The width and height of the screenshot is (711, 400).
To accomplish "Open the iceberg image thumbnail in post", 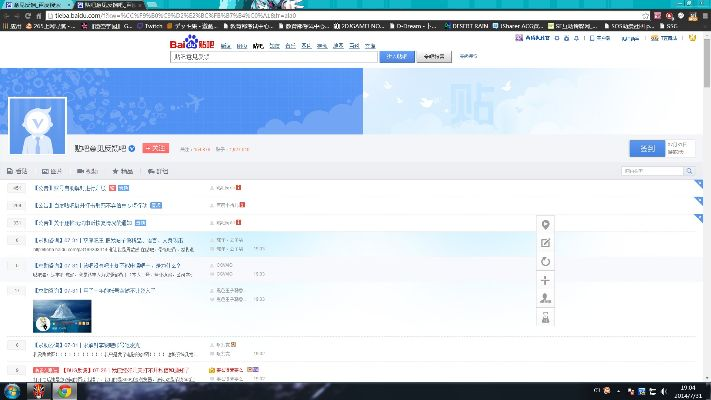I will (x=55, y=316).
